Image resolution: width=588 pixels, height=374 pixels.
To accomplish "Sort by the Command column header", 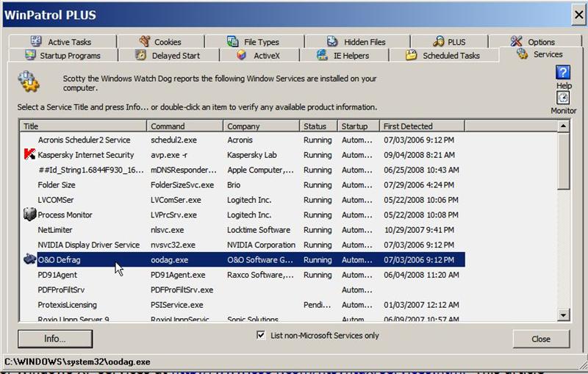I will [x=185, y=126].
